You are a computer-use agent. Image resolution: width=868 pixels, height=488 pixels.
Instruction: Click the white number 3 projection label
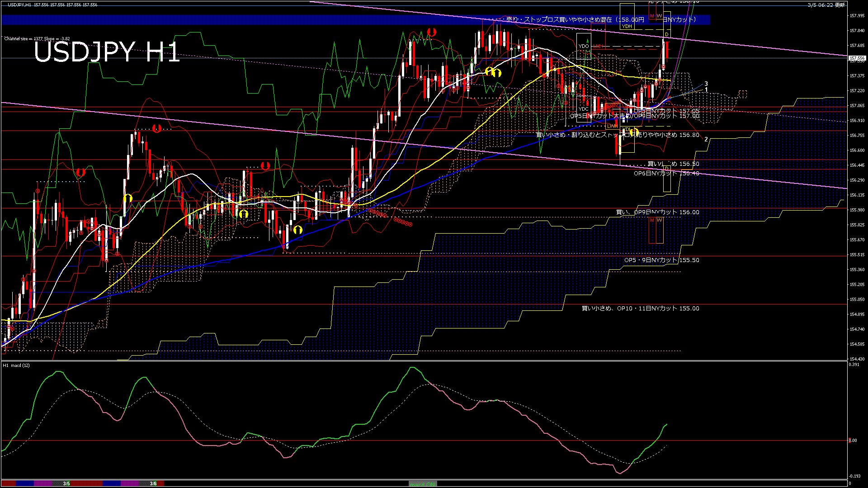tap(706, 84)
